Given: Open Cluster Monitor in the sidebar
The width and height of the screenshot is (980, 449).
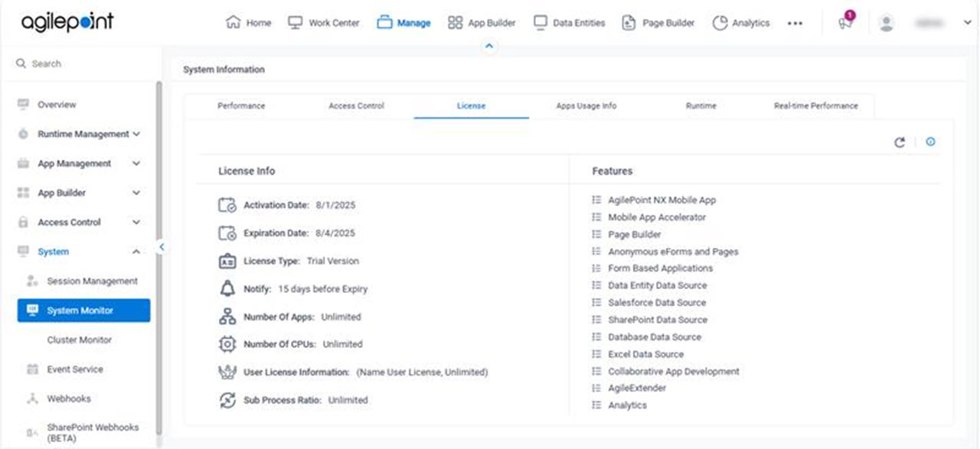Looking at the screenshot, I should (x=79, y=340).
